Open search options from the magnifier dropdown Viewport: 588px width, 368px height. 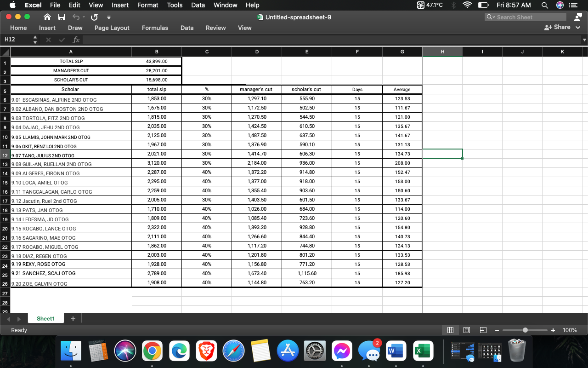(x=491, y=17)
